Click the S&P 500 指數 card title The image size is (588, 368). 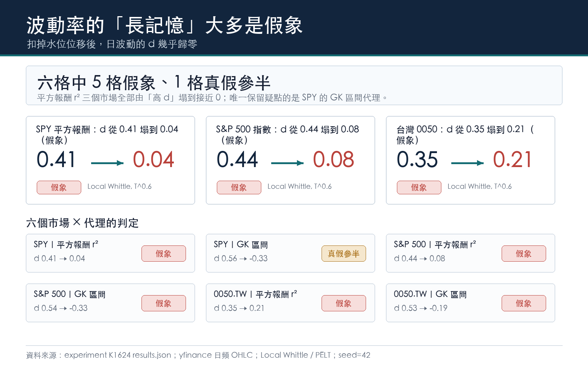pyautogui.click(x=287, y=135)
